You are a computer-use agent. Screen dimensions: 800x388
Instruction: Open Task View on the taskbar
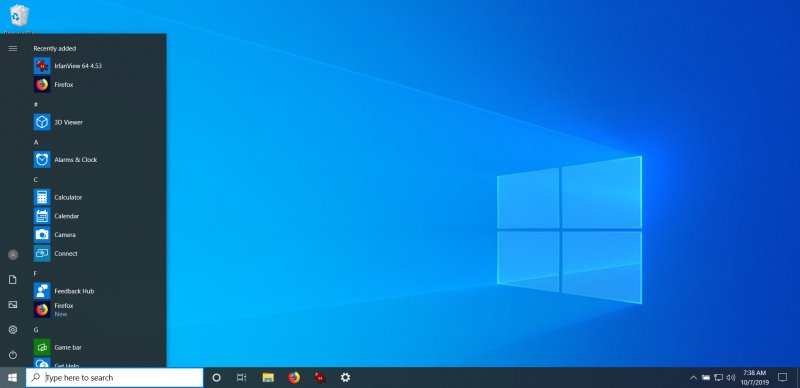click(241, 378)
